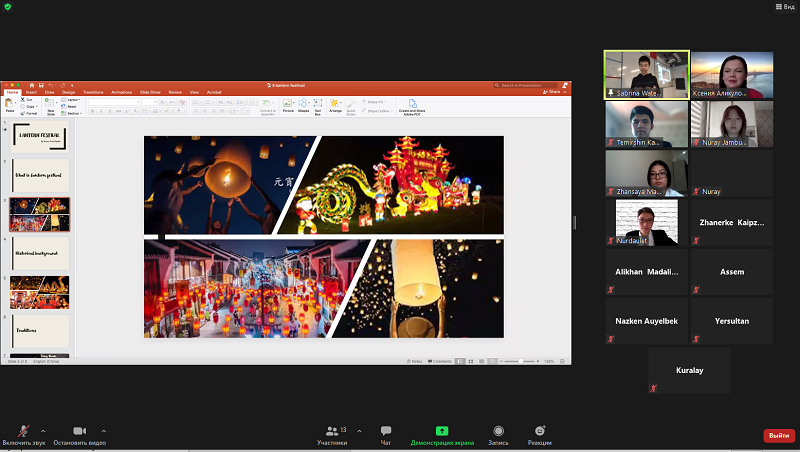Open video options arrow beside camera
The width and height of the screenshot is (800, 452).
pyautogui.click(x=104, y=431)
